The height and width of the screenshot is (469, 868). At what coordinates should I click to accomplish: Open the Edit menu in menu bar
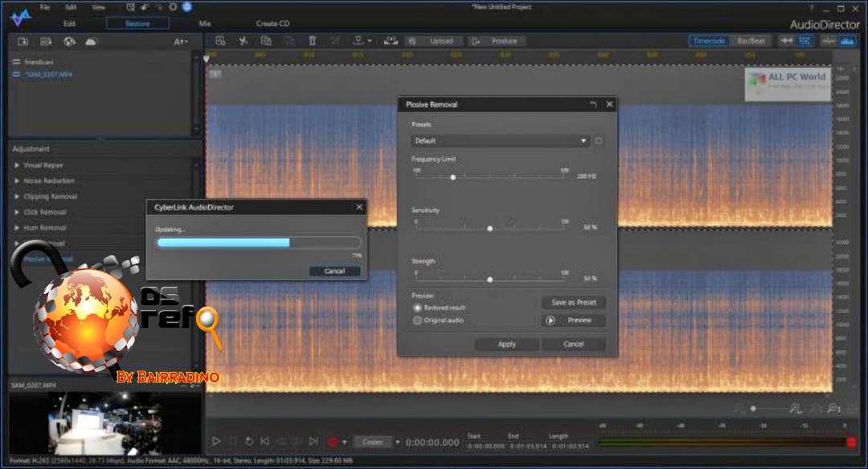coord(71,7)
